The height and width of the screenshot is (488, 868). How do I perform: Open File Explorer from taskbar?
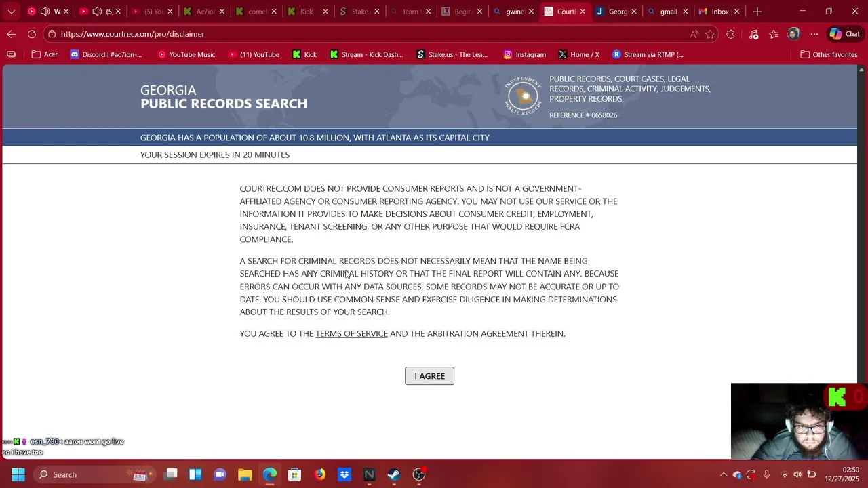point(245,474)
